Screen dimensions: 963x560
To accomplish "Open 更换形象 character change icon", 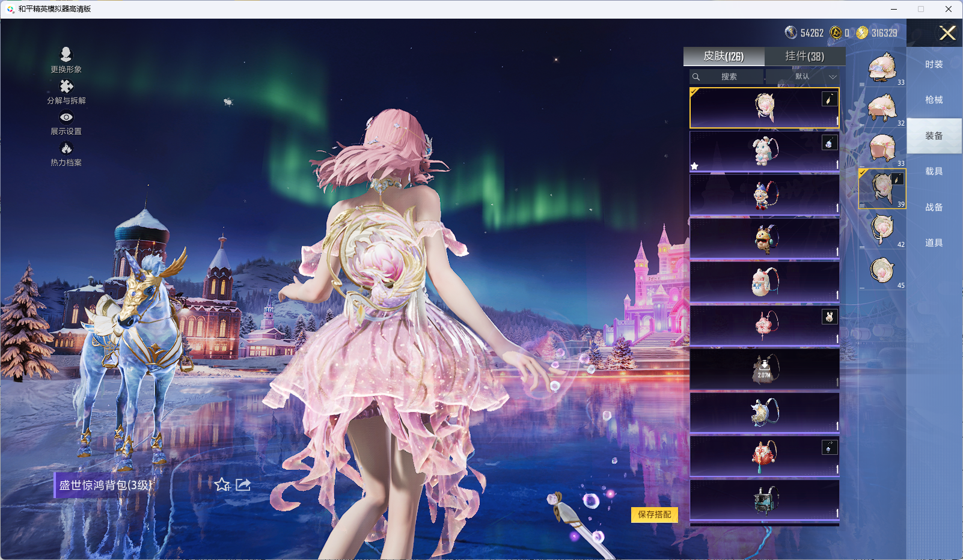I will click(x=66, y=55).
